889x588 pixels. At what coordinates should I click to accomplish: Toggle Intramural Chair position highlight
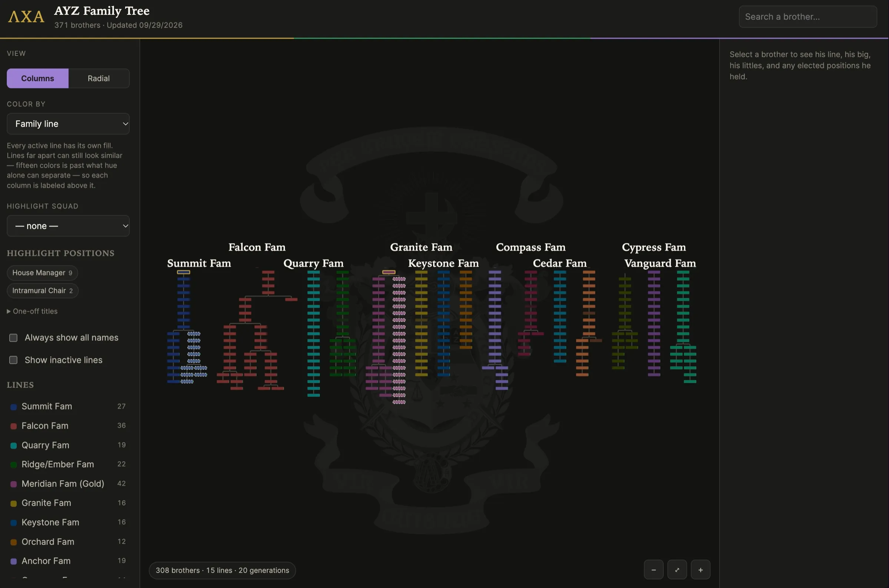[42, 291]
